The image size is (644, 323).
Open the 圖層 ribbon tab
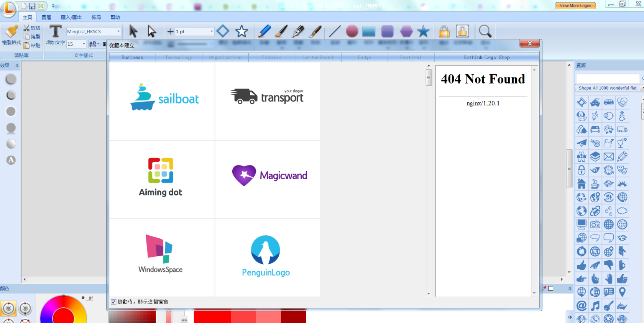46,17
